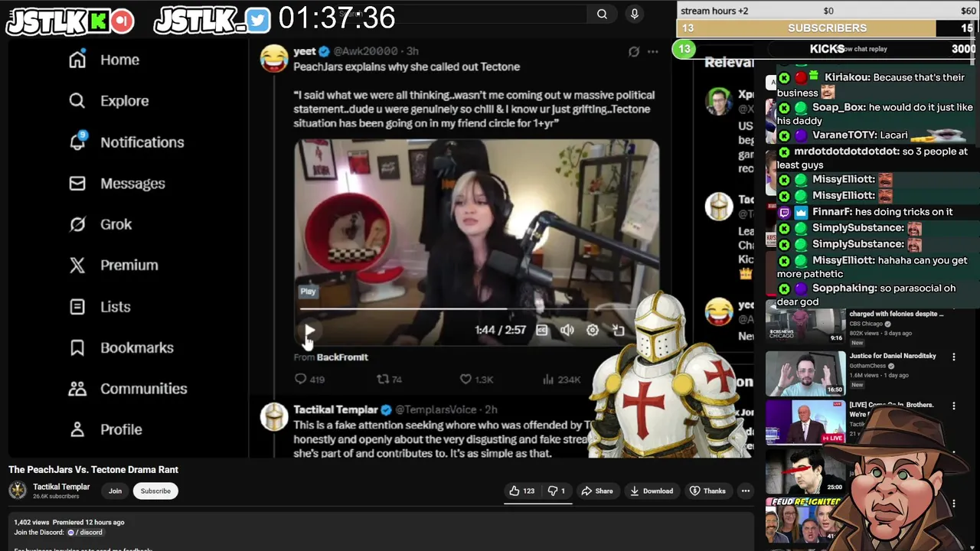Click the SUBSCRIBERS goal bar overlay

pos(828,28)
